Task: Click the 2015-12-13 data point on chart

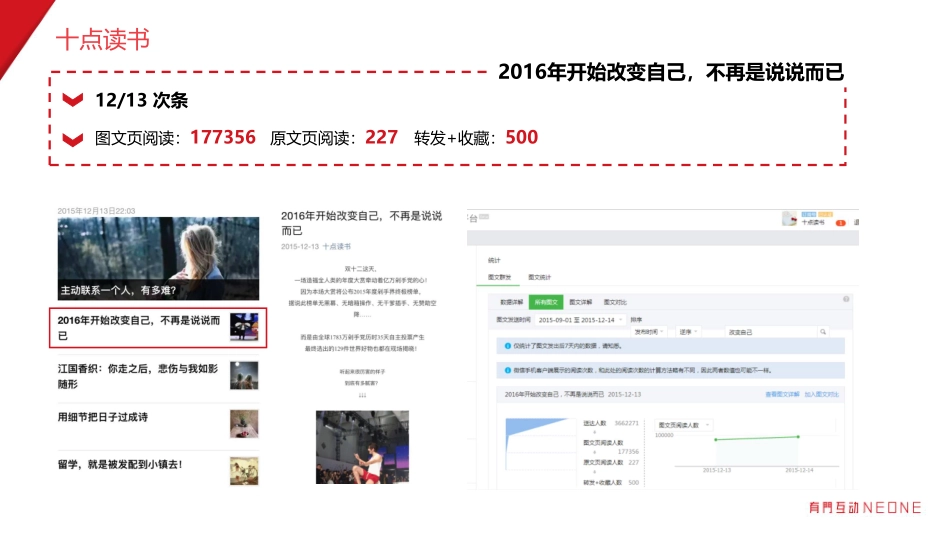Action: pos(716,439)
